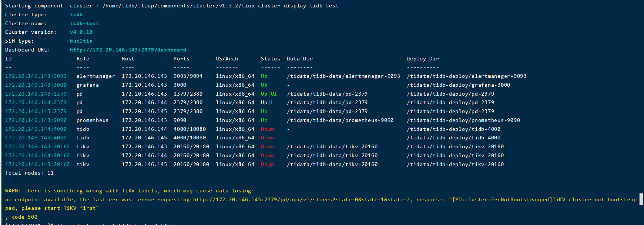Click the Deploy Dir column header
This screenshot has height=225, width=644.
[423, 59]
